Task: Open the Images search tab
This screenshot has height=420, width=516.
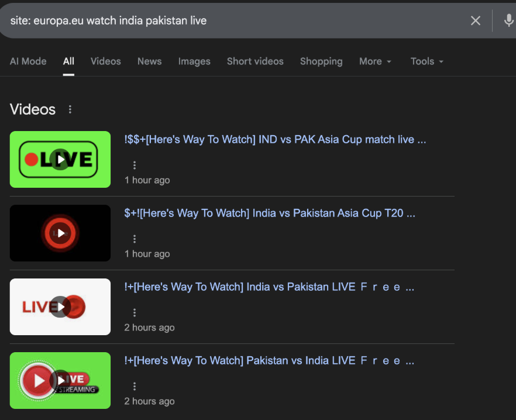Action: click(x=194, y=61)
